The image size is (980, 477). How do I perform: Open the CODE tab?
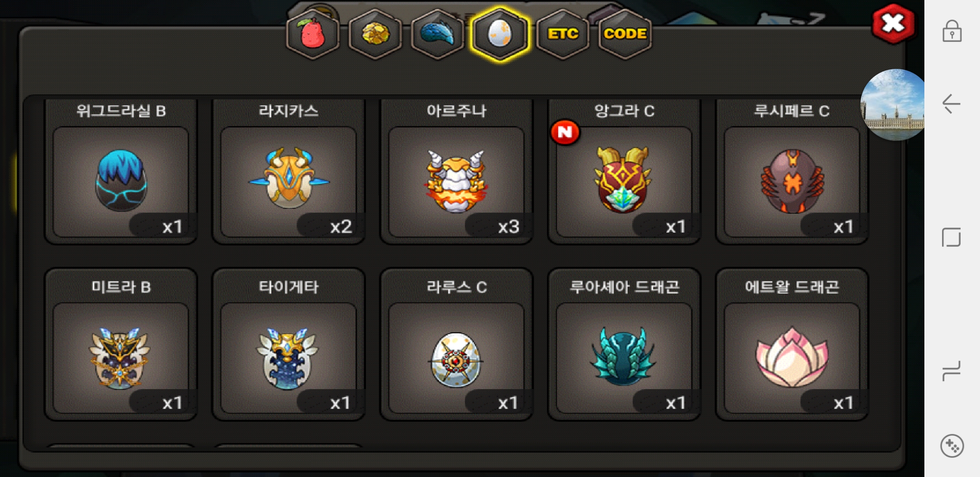(625, 34)
